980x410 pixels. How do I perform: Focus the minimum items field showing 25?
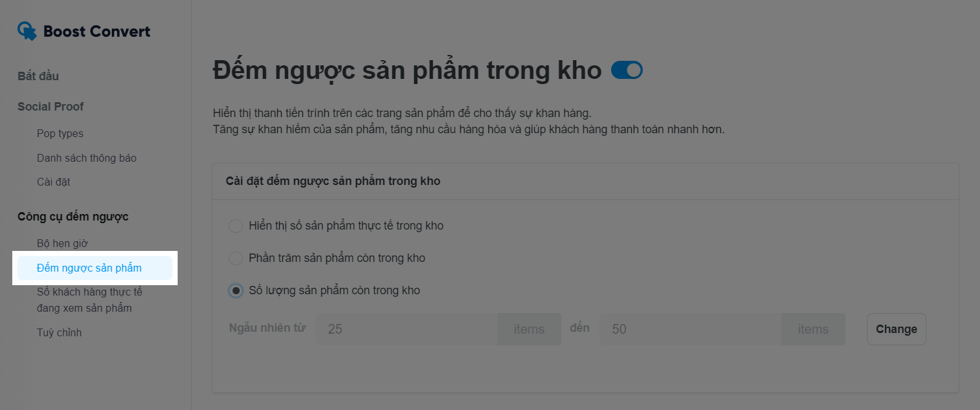(x=406, y=329)
